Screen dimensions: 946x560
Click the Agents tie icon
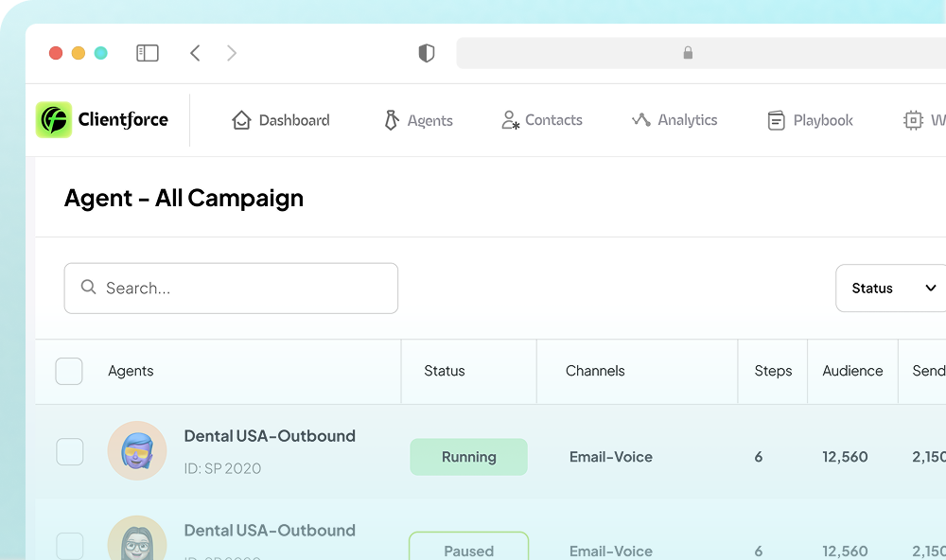point(391,120)
